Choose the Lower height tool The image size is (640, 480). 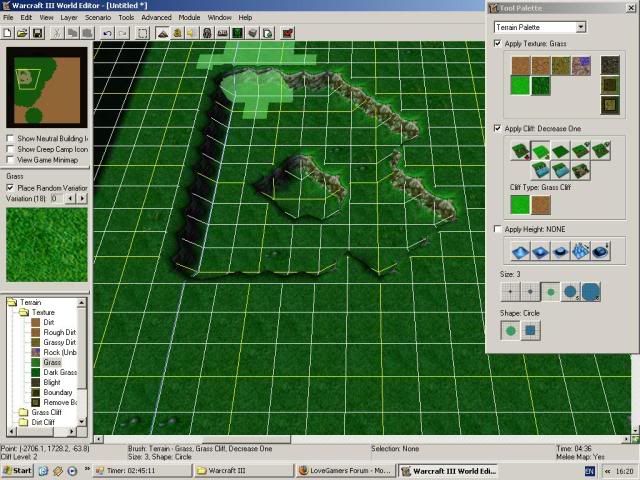pyautogui.click(x=540, y=251)
